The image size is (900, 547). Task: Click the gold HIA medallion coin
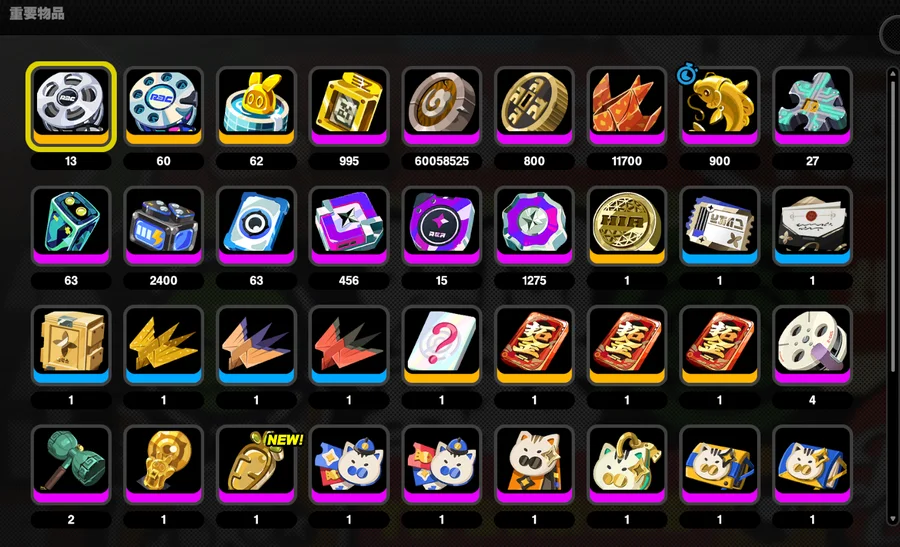coord(627,226)
